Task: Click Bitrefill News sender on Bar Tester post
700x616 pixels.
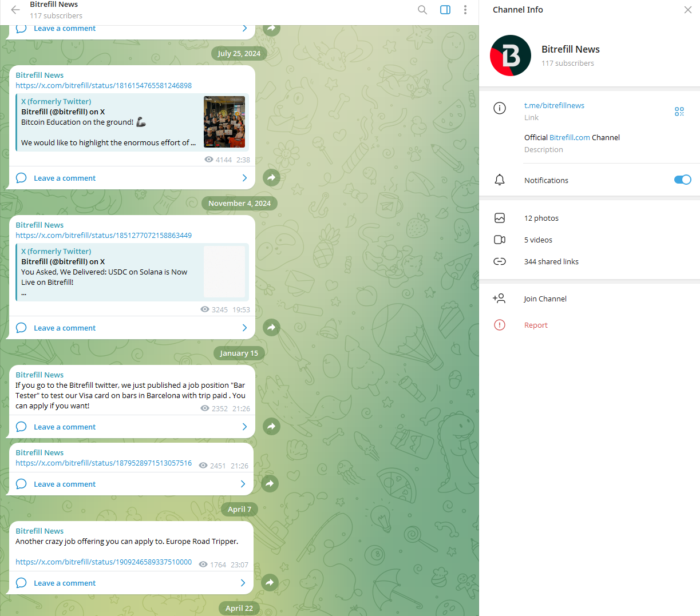Action: tap(39, 375)
